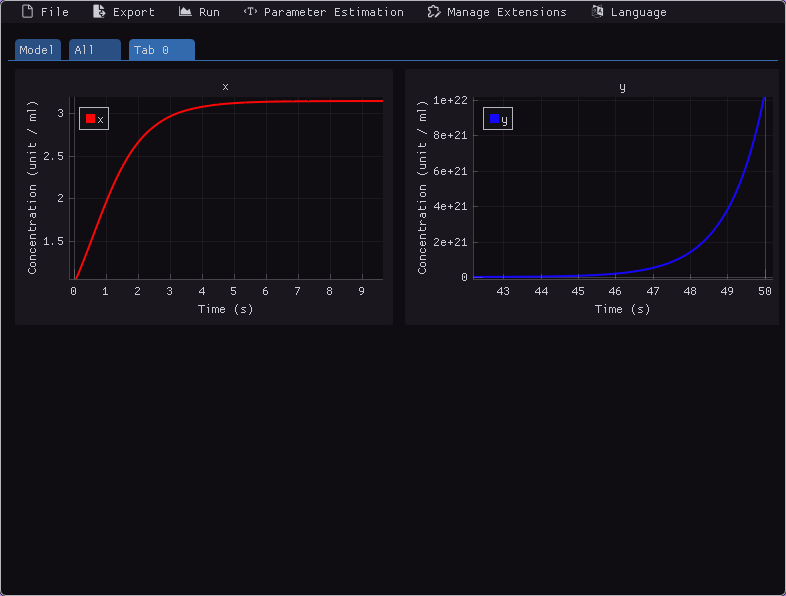Click the 2e+21 tick label
The width and height of the screenshot is (786, 596).
pyautogui.click(x=450, y=242)
